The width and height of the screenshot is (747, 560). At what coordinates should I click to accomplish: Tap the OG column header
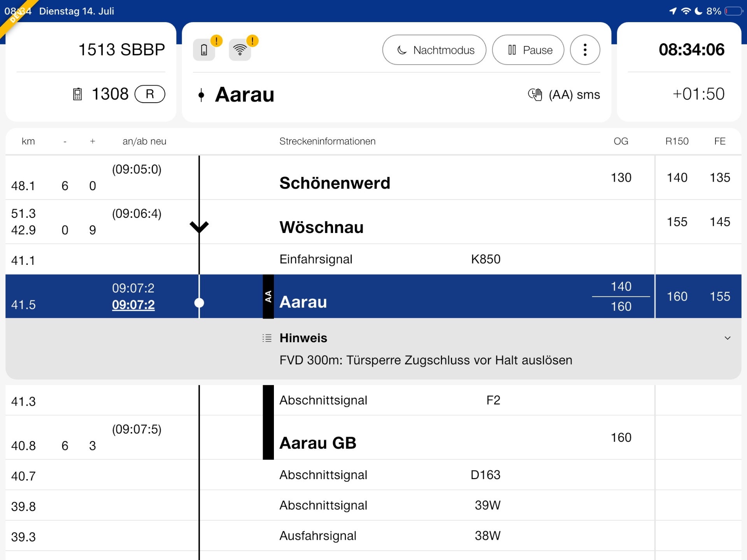[x=621, y=141]
